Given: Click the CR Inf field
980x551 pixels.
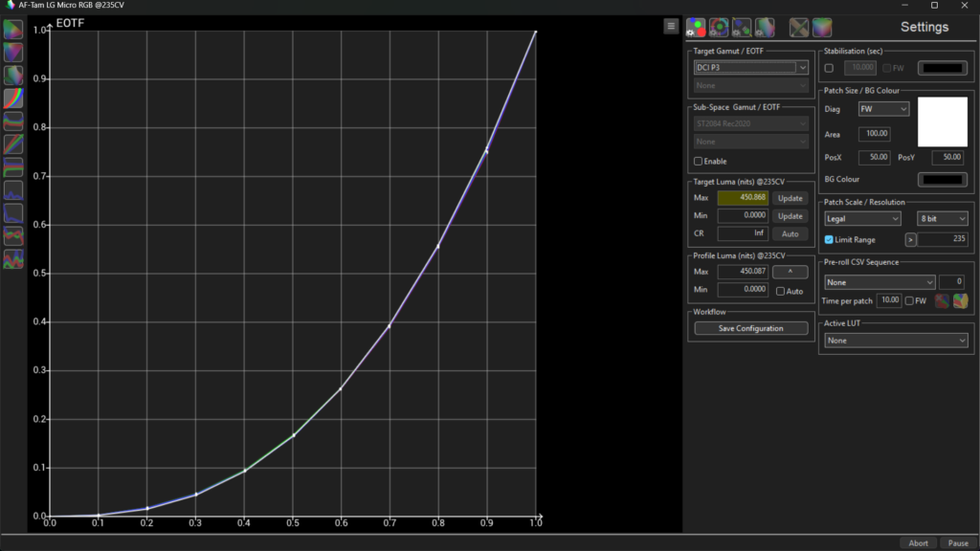Looking at the screenshot, I should 743,233.
